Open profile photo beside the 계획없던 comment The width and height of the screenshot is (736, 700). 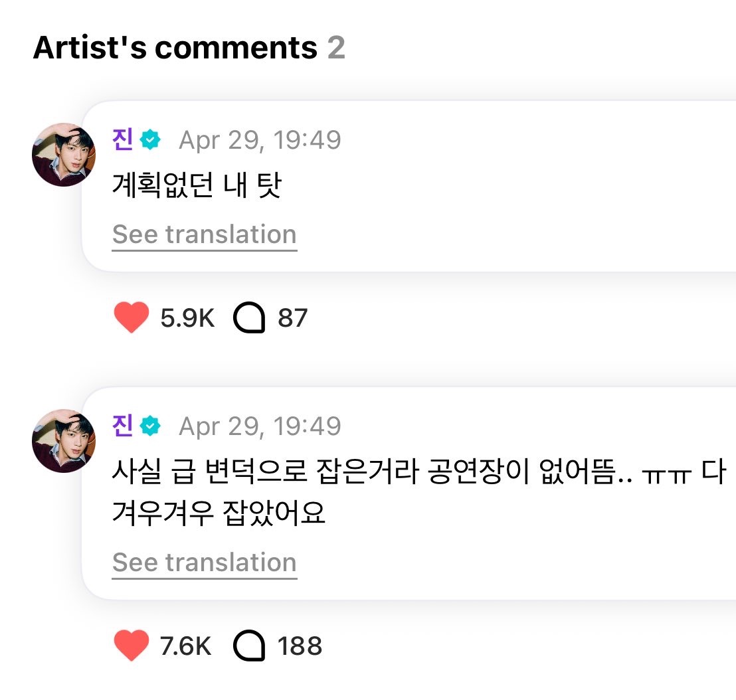(64, 155)
